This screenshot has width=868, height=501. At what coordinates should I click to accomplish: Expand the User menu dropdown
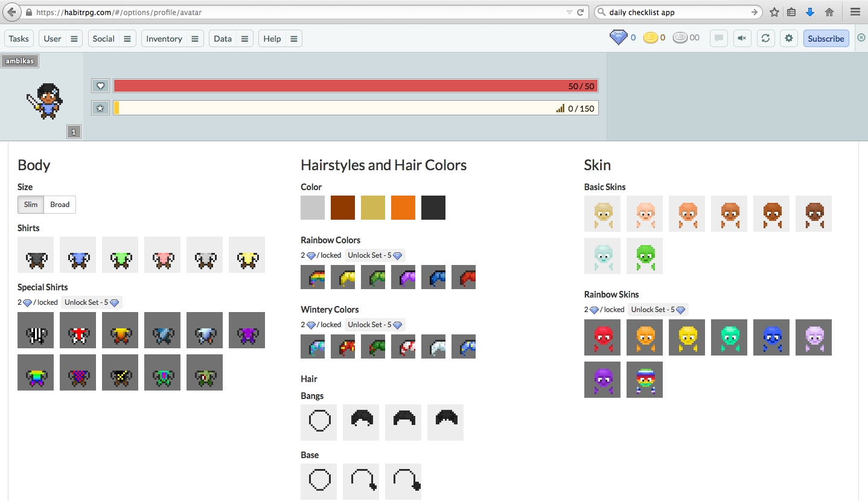pos(74,39)
